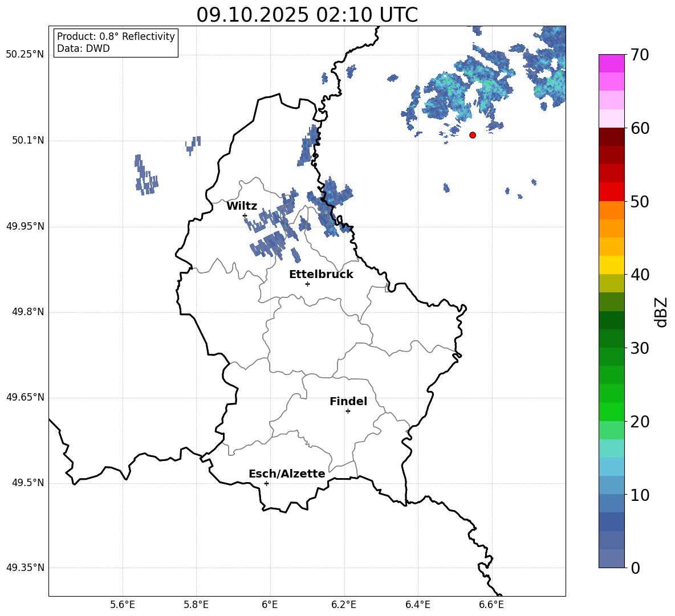The height and width of the screenshot is (616, 675).
Task: Click the 49.8°N latitude label
Action: [28, 312]
